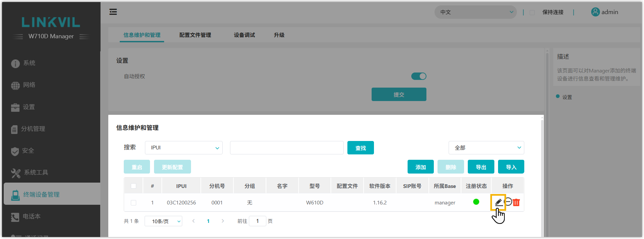Open 系统工具 in the sidebar
Screen dimensions: 644x239
(36, 173)
